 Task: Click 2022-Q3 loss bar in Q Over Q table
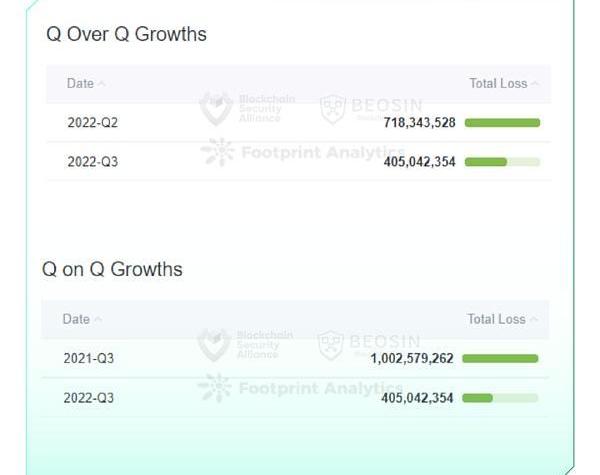502,161
